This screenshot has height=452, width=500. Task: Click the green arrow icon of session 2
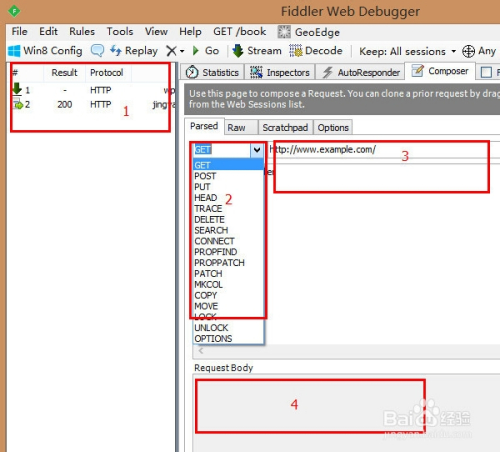18,104
